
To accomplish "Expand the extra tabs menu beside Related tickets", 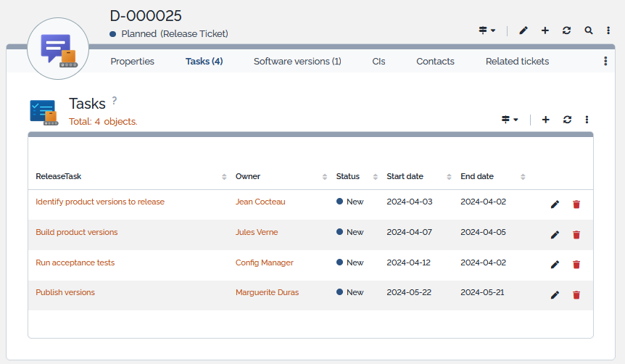I will [605, 62].
